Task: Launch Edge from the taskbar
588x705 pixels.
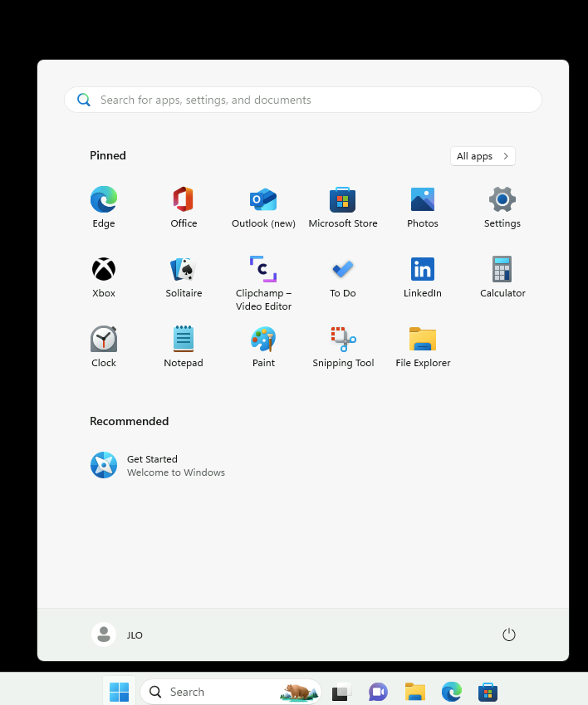Action: pyautogui.click(x=451, y=692)
